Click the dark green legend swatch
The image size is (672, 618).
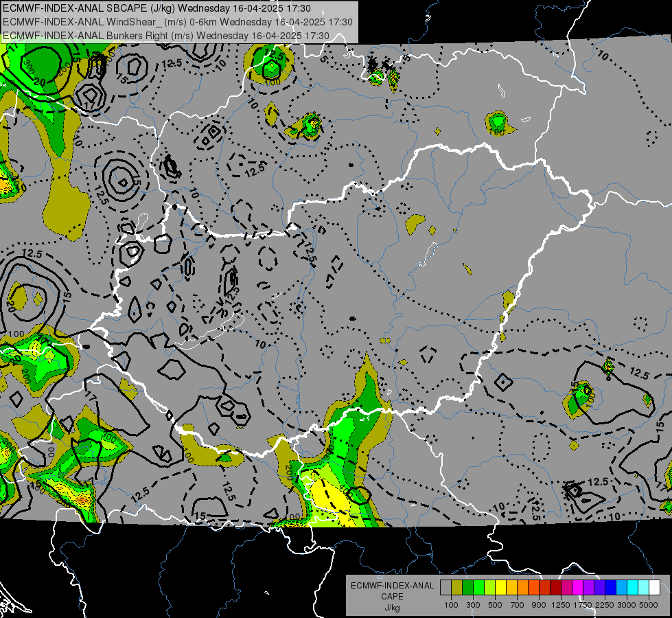click(467, 587)
